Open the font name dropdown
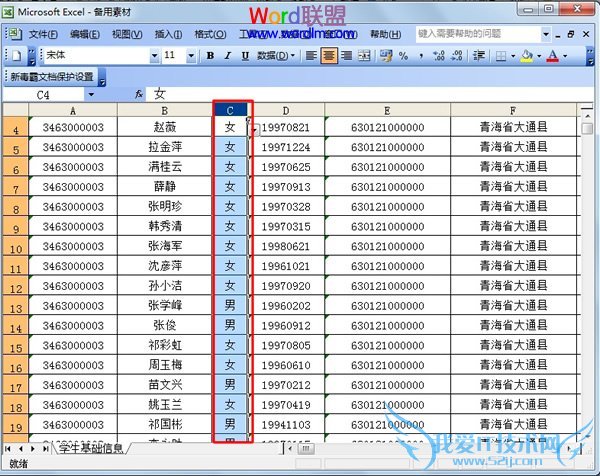Image resolution: width=600 pixels, height=476 pixels. (x=154, y=56)
